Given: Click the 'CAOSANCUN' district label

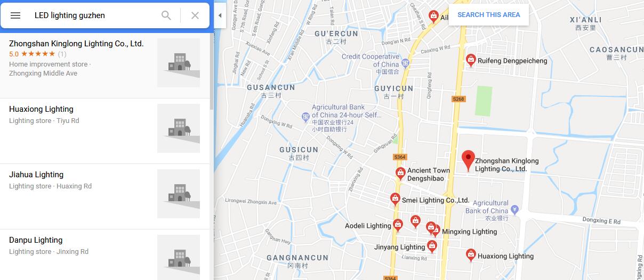Looking at the screenshot, I should coord(616,50).
